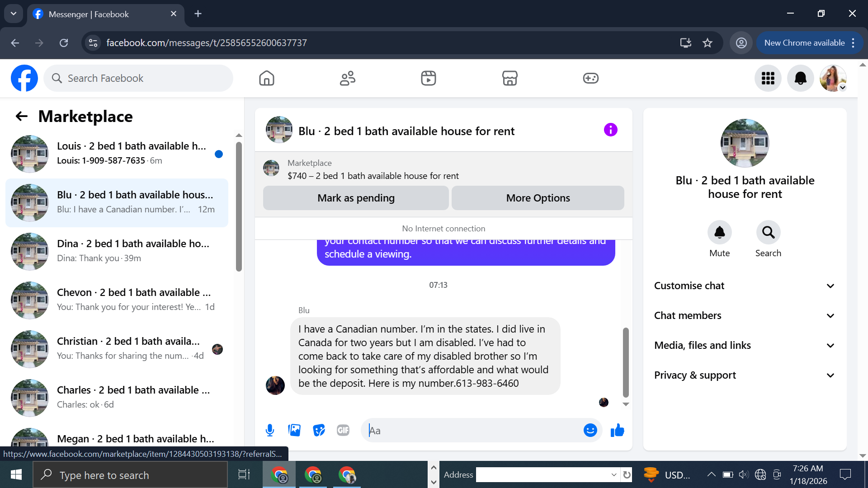
Task: Attach a photo using the image icon
Action: click(294, 430)
